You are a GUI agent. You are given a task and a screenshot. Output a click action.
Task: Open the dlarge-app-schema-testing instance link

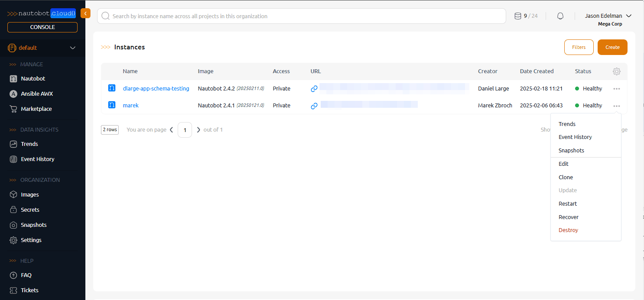(156, 89)
